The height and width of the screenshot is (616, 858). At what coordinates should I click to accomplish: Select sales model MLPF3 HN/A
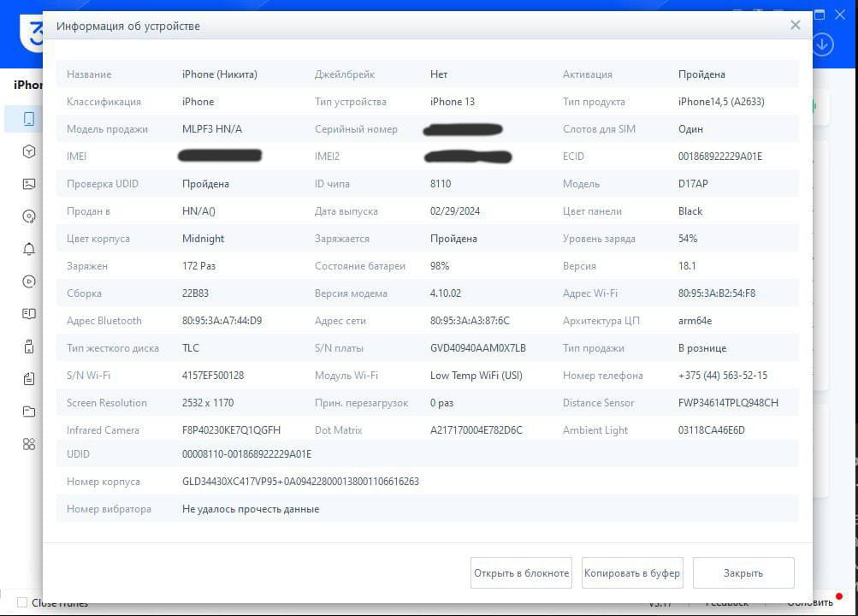point(212,129)
